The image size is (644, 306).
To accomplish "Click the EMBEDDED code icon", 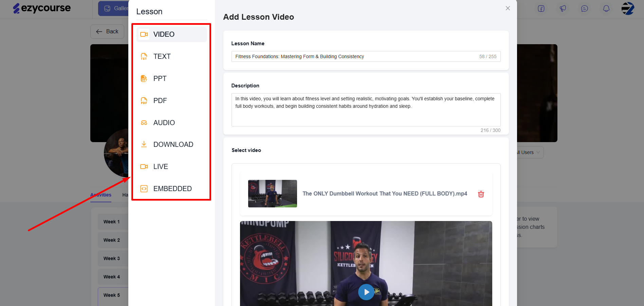I will point(144,189).
